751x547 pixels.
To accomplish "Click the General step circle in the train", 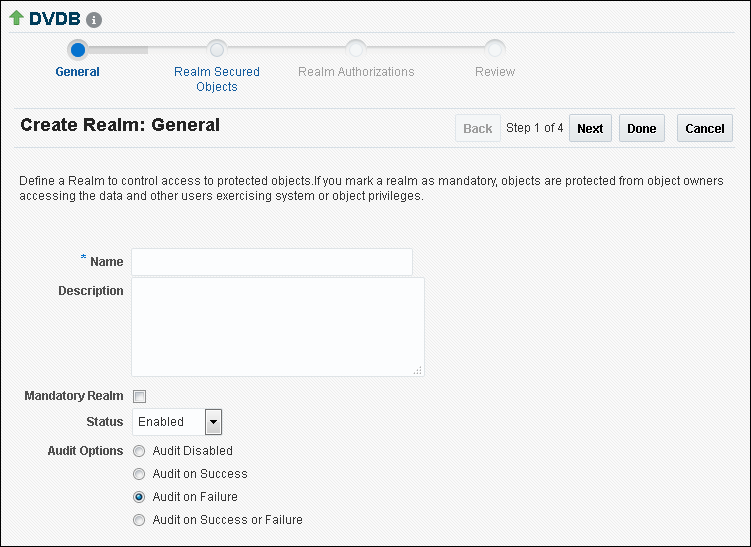I will point(78,48).
